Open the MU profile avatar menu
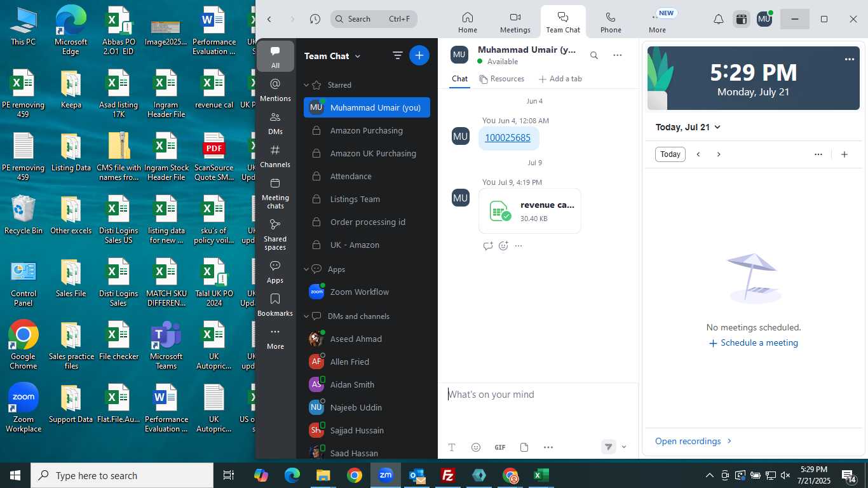The width and height of the screenshot is (868, 488). tap(764, 19)
